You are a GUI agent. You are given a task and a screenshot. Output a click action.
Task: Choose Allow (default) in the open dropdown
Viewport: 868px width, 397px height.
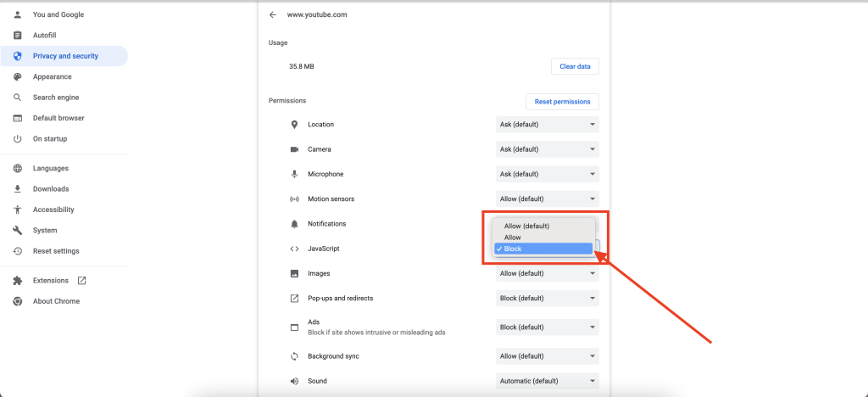542,226
